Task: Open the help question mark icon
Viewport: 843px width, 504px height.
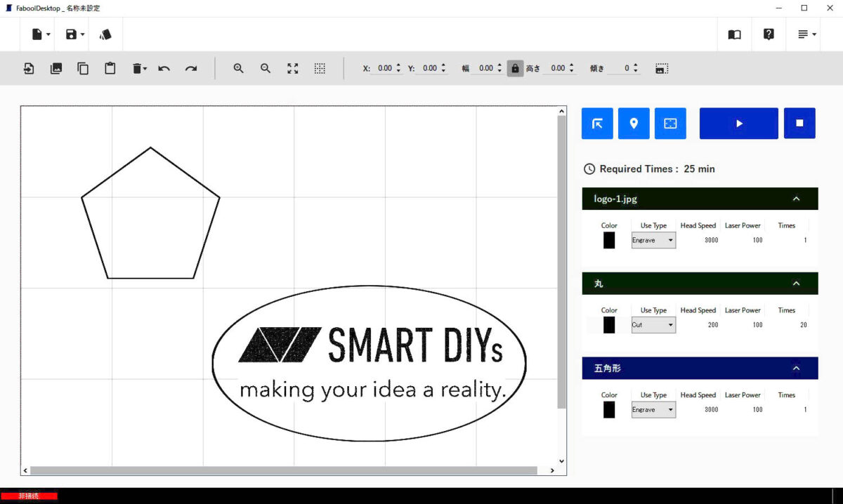Action: (769, 34)
